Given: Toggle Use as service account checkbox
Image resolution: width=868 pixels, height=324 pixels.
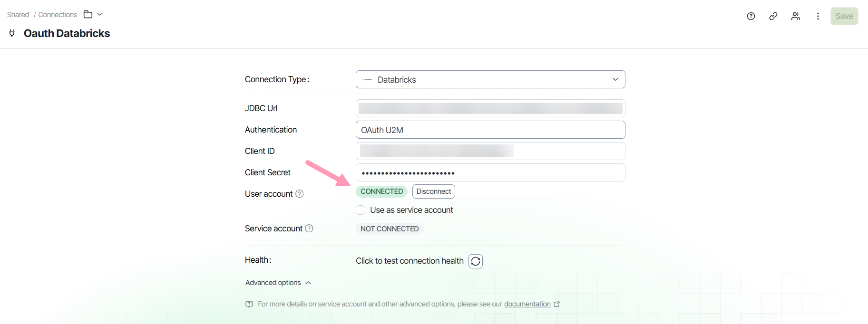Looking at the screenshot, I should coord(361,210).
